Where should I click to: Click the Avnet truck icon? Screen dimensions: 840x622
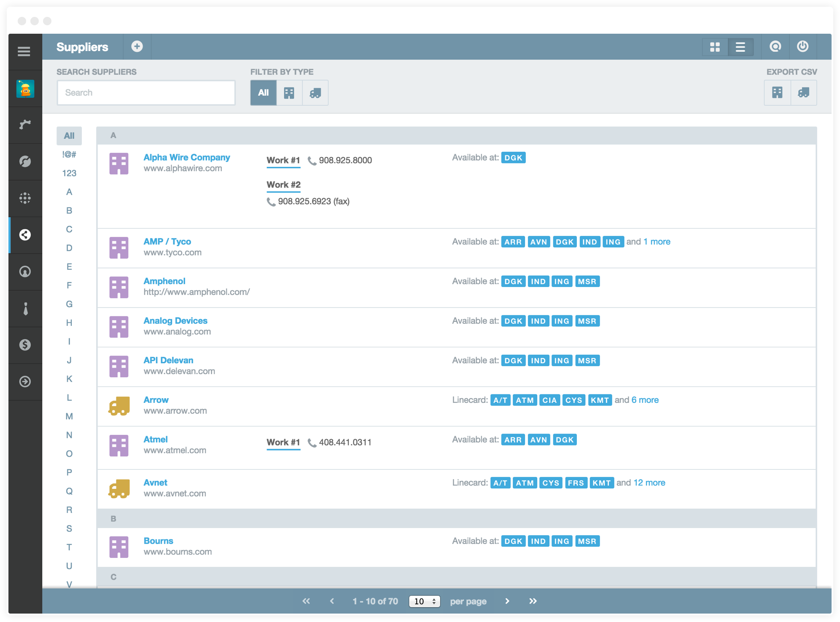click(x=119, y=488)
